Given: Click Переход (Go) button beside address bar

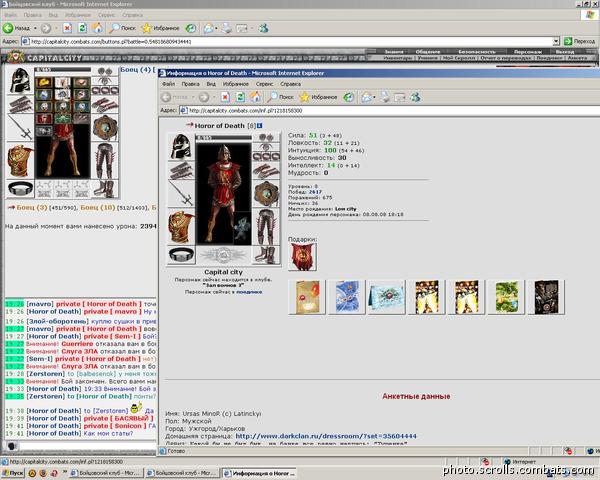Looking at the screenshot, I should (579, 41).
